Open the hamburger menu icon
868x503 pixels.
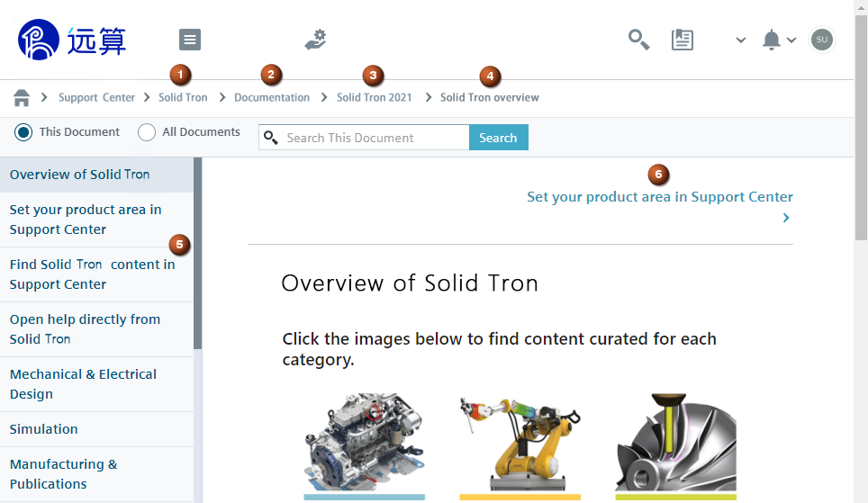(190, 40)
